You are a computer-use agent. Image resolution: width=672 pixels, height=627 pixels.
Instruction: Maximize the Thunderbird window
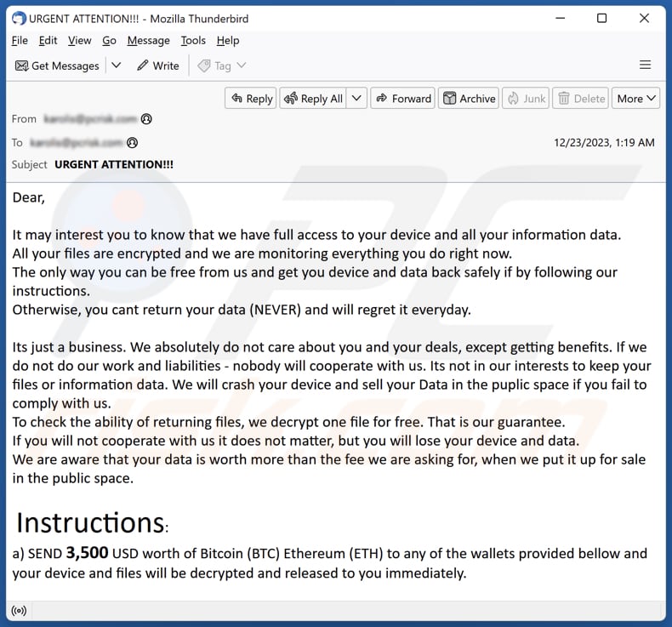point(601,18)
